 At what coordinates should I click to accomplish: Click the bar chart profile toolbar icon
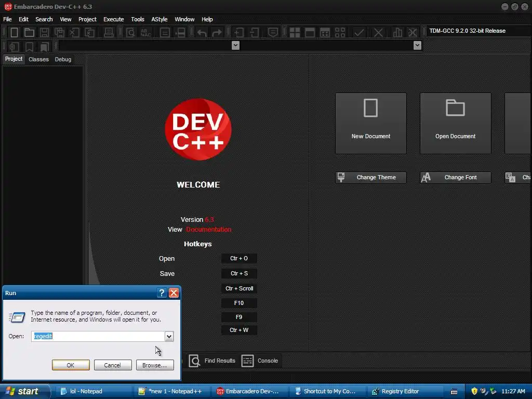(x=397, y=33)
